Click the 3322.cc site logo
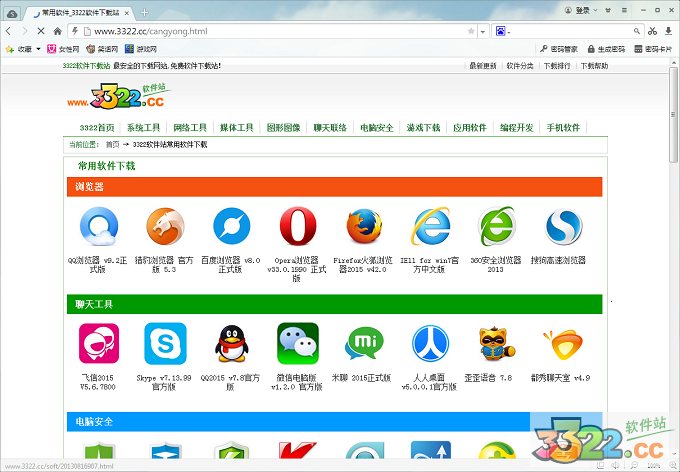This screenshot has height=472, width=680. coord(118,95)
